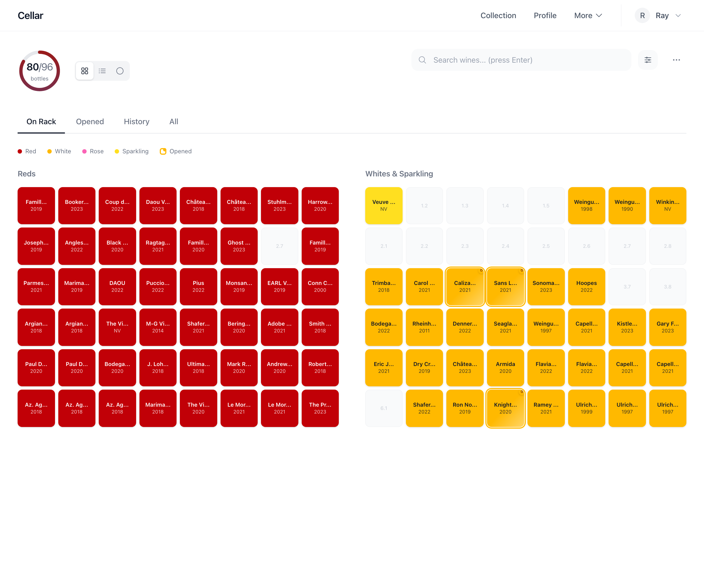
Task: Open the Coup d... 2022 bottle
Action: point(117,206)
